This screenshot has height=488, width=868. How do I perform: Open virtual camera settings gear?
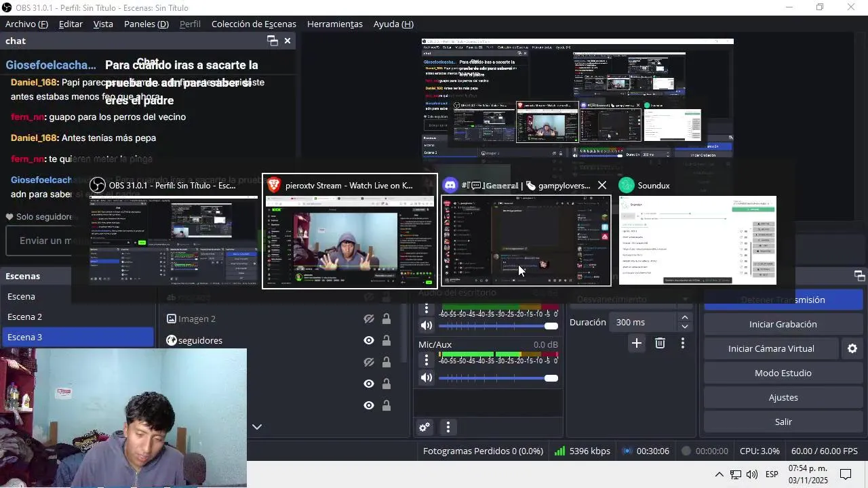pyautogui.click(x=852, y=348)
